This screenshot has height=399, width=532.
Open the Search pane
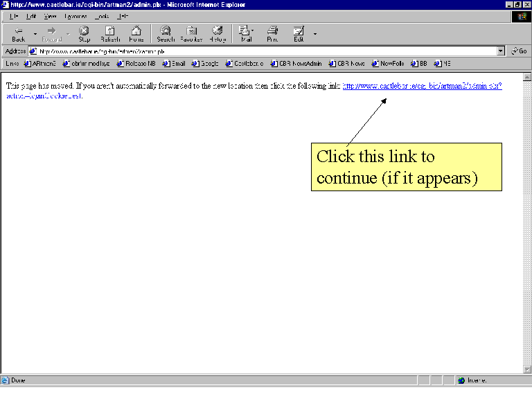click(x=166, y=34)
